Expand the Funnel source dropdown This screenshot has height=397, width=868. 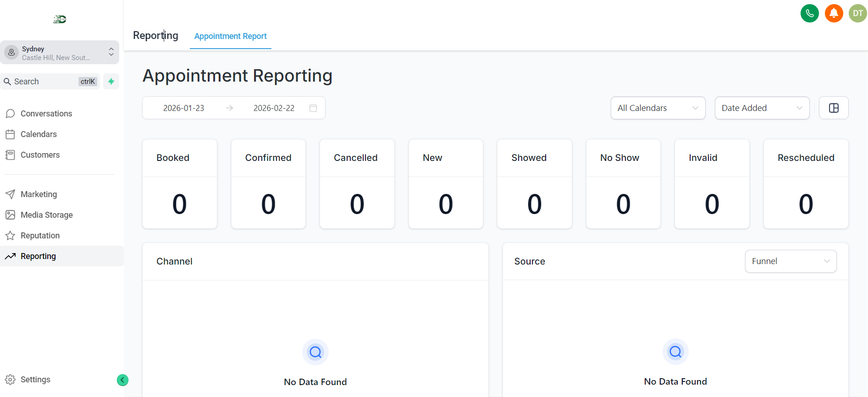(x=790, y=261)
